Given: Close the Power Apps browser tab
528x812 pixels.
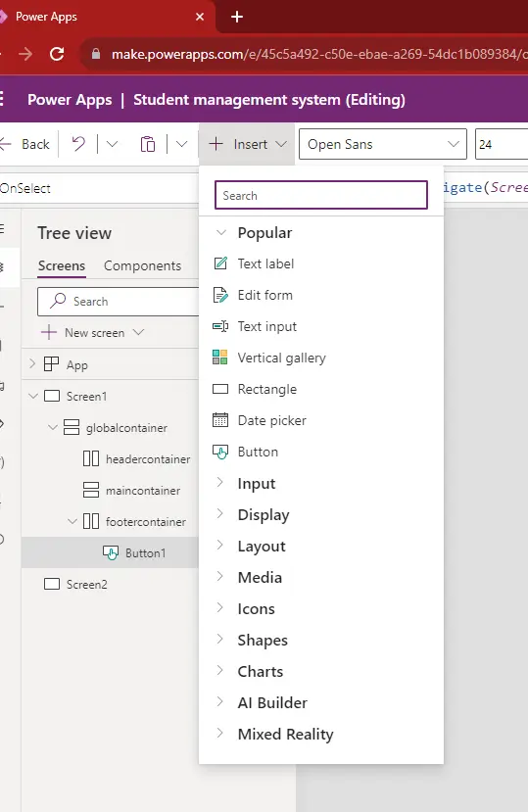Looking at the screenshot, I should 200,17.
